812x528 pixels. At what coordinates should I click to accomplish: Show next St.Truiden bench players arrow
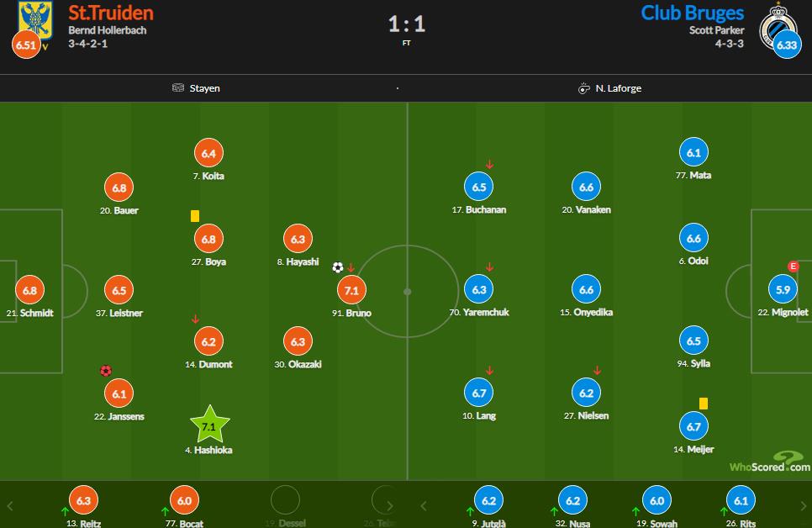(389, 506)
